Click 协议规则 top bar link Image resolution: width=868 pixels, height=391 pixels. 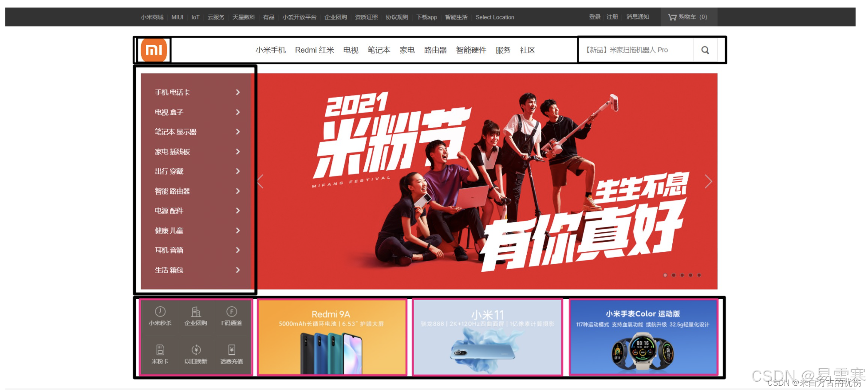coord(397,17)
